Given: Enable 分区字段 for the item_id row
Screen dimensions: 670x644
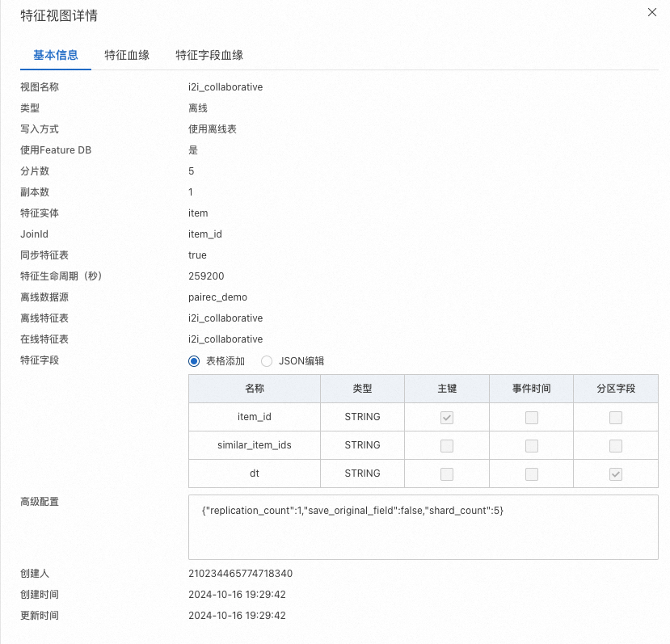Looking at the screenshot, I should [x=615, y=417].
